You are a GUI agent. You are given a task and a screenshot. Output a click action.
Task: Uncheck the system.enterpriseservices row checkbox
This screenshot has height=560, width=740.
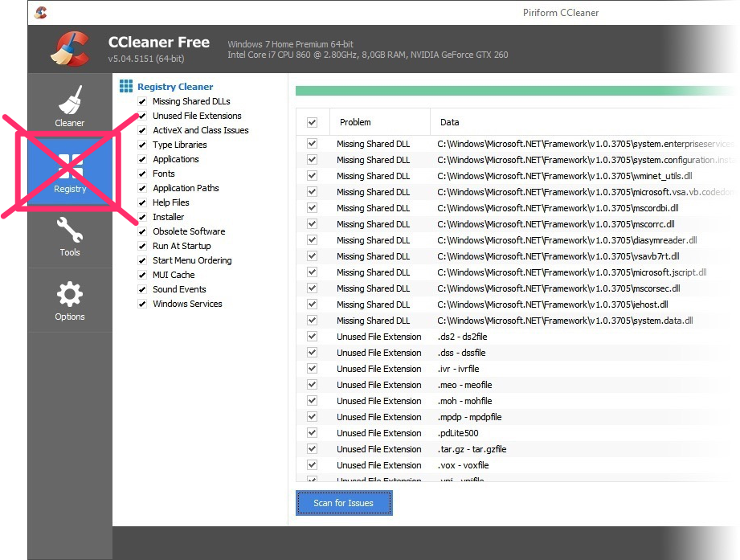pyautogui.click(x=312, y=144)
